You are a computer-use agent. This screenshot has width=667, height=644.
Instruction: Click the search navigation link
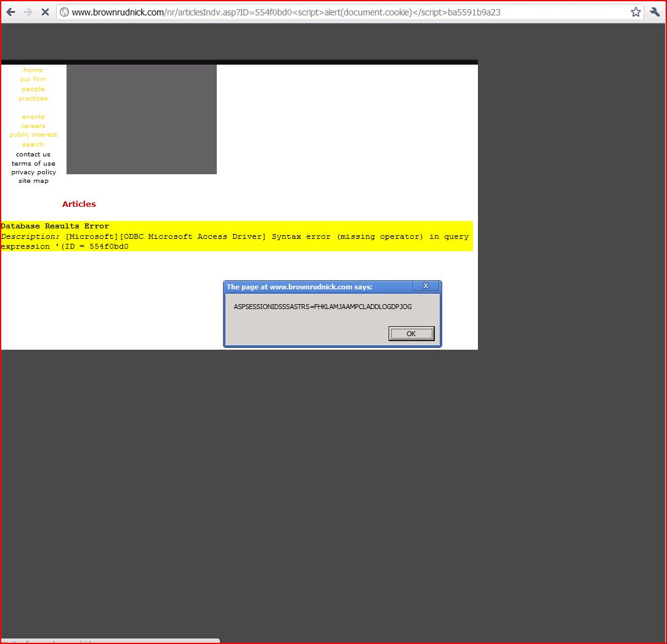[33, 145]
